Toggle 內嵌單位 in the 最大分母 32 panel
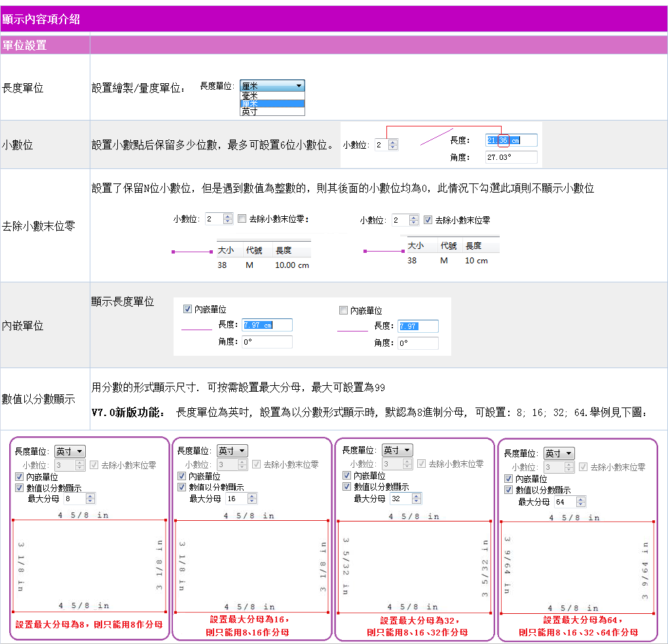Image resolution: width=668 pixels, height=644 pixels. pos(347,475)
